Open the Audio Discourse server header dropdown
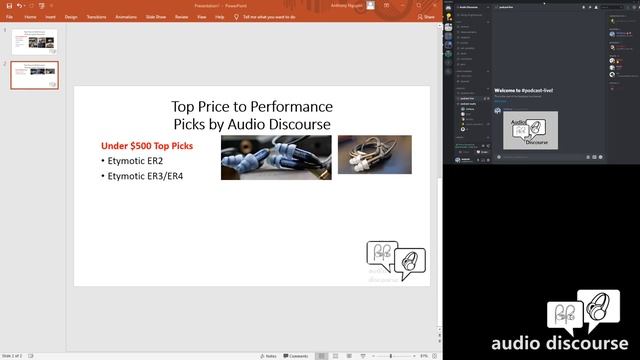The height and width of the screenshot is (360, 640). [472, 7]
